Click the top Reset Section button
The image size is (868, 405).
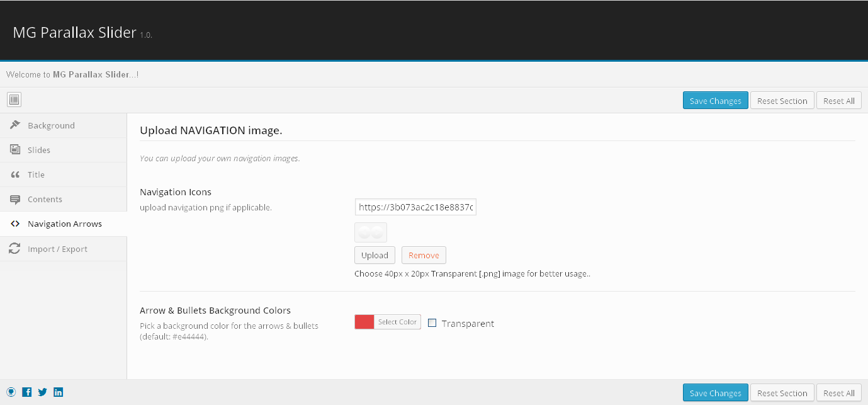point(782,101)
